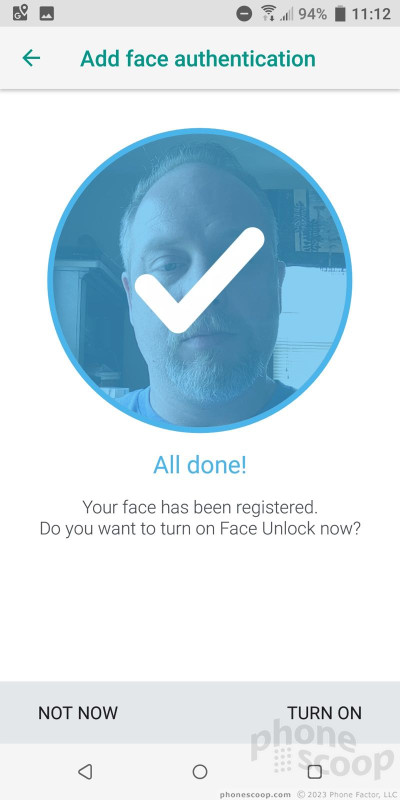This screenshot has width=400, height=800.
Task: Choose TURN ON for Face Unlock
Action: pyautogui.click(x=324, y=713)
